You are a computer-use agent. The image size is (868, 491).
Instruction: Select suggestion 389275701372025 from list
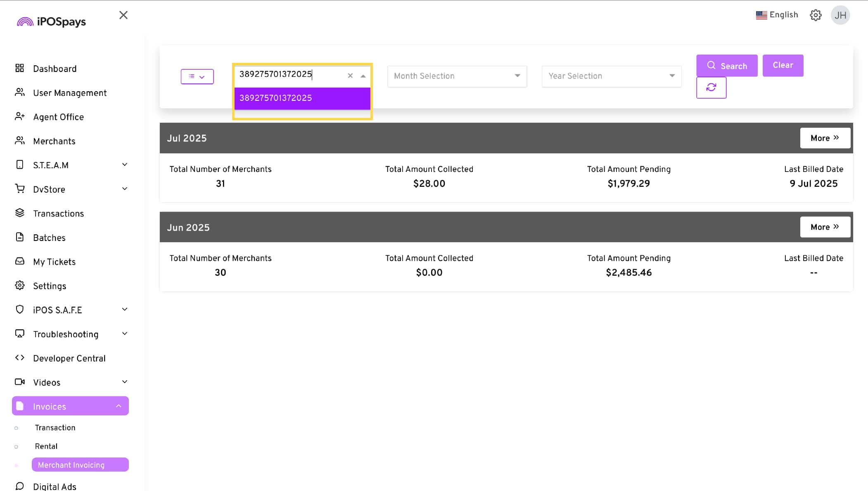(x=302, y=98)
